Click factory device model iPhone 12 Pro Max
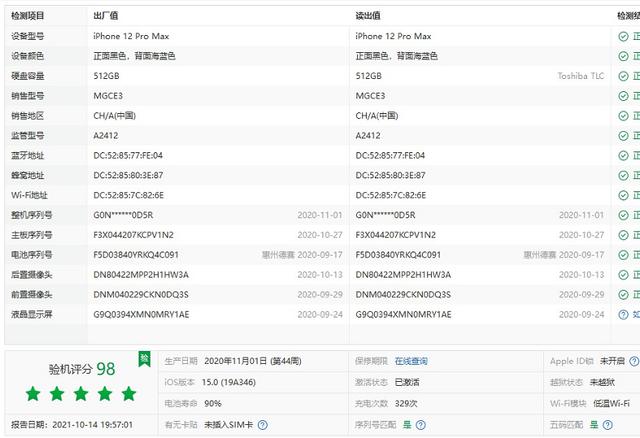Viewport: 640px width, 438px height. pos(131,36)
